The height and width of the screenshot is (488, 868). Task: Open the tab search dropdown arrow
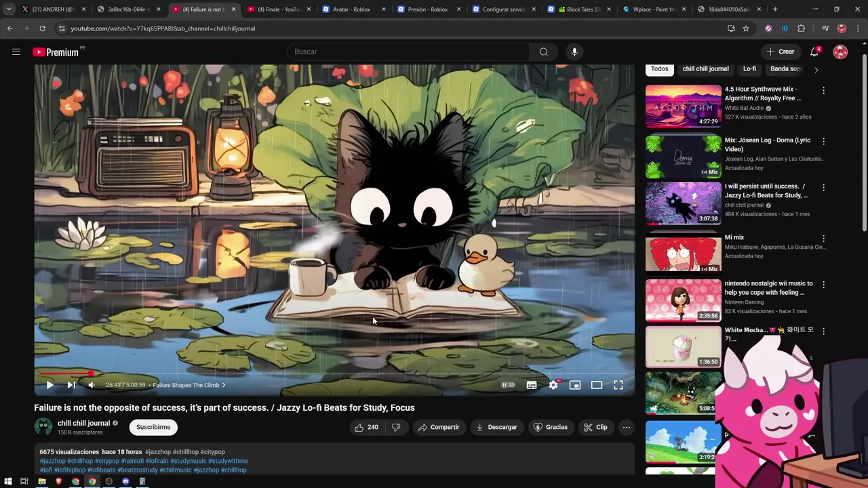(x=8, y=9)
